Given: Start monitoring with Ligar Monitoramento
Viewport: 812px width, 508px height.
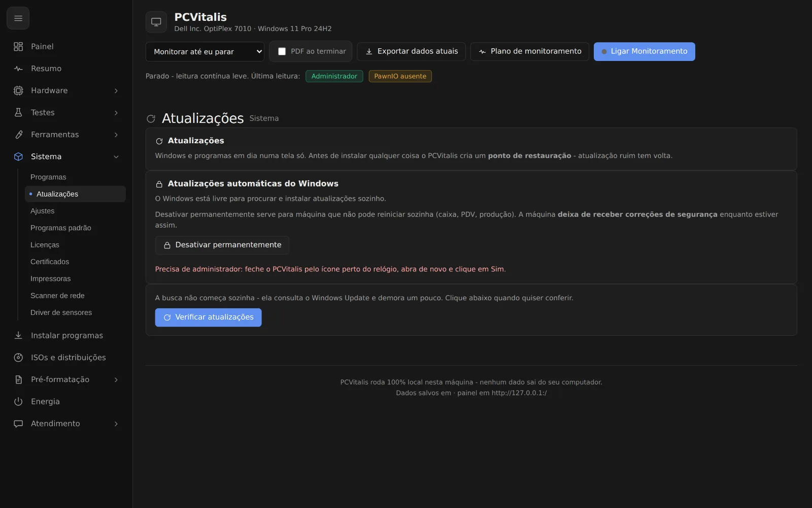Looking at the screenshot, I should pos(645,51).
